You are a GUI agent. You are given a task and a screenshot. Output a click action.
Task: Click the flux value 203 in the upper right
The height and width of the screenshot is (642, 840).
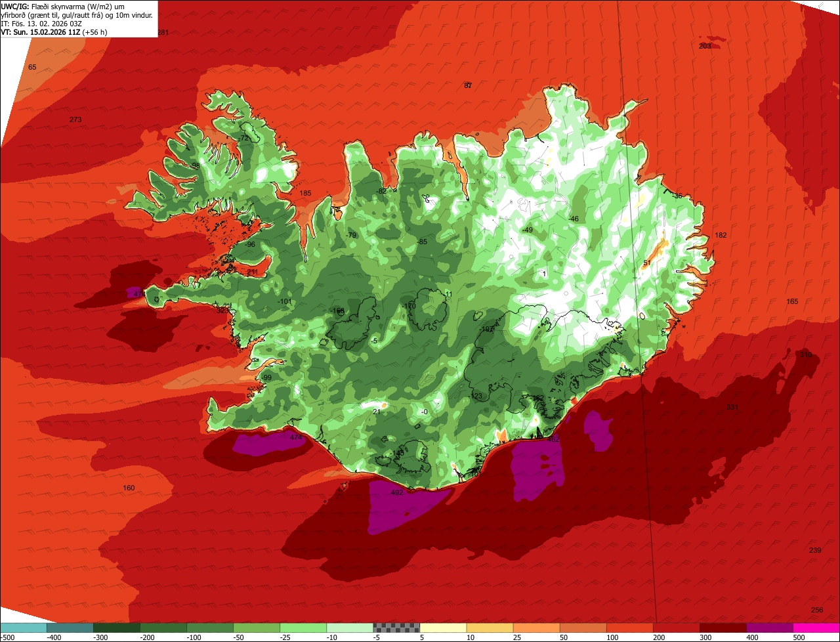point(705,46)
